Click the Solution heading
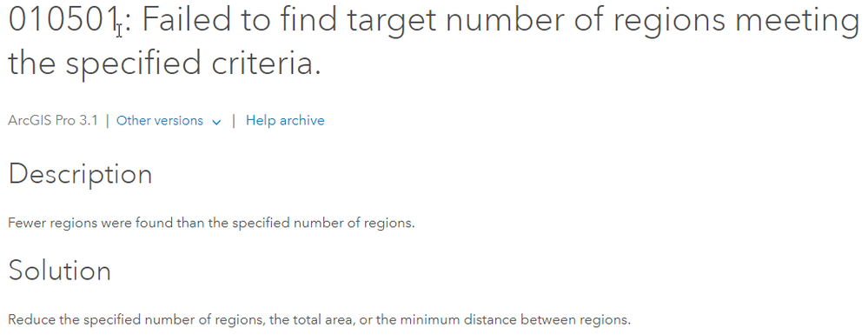The height and width of the screenshot is (335, 868). click(60, 271)
